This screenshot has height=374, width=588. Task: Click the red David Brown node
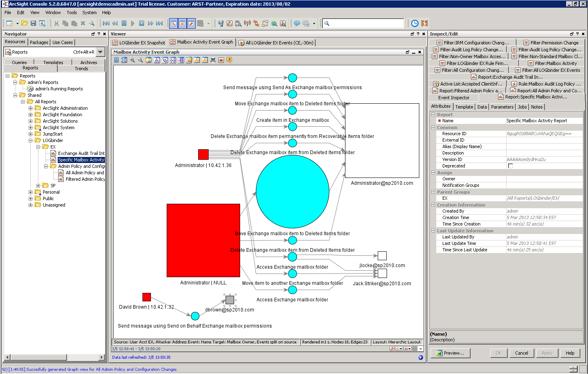point(146,297)
